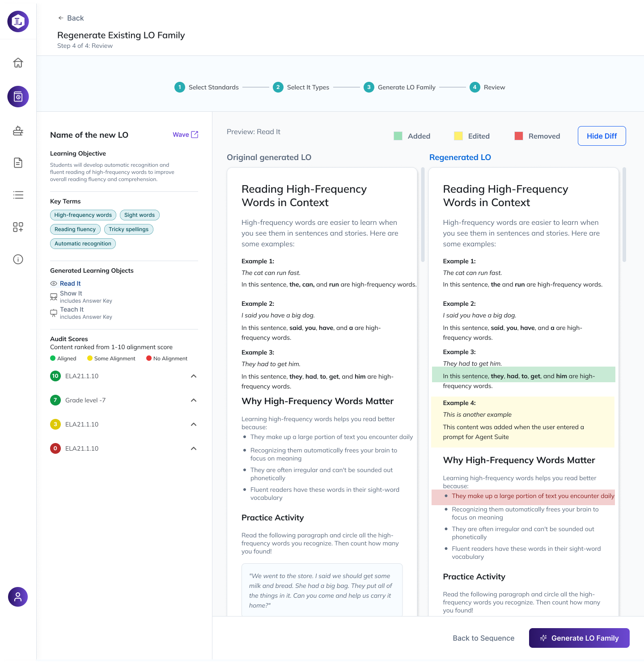Open the user profile avatar

18,597
